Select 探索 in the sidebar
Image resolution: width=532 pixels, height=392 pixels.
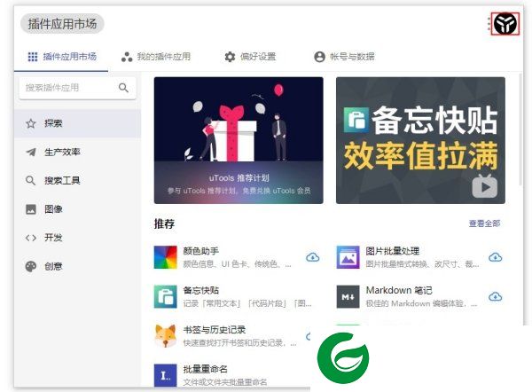coord(77,123)
